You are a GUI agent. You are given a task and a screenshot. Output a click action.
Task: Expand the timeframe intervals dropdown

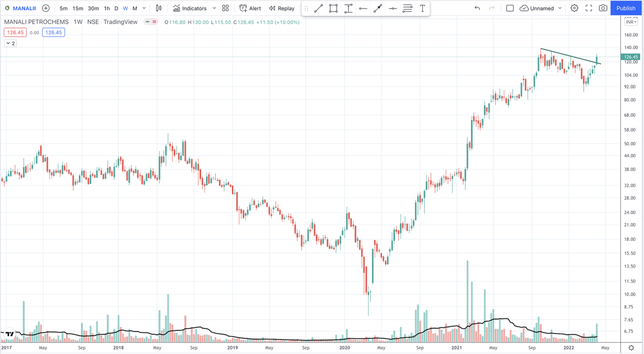pos(144,8)
